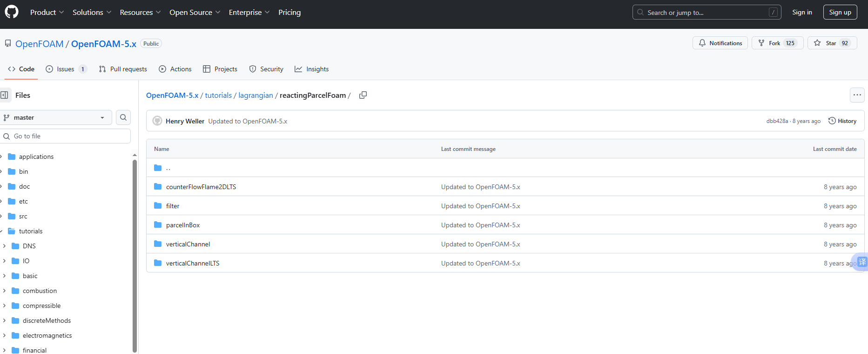Go to lagrangian in the breadcrumb

[256, 95]
